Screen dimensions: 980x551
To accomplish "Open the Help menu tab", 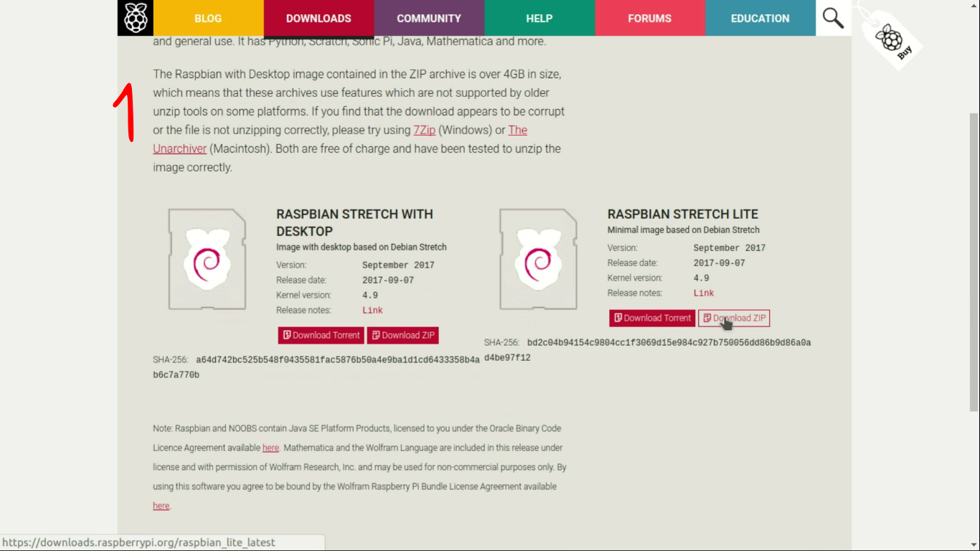I will [540, 18].
